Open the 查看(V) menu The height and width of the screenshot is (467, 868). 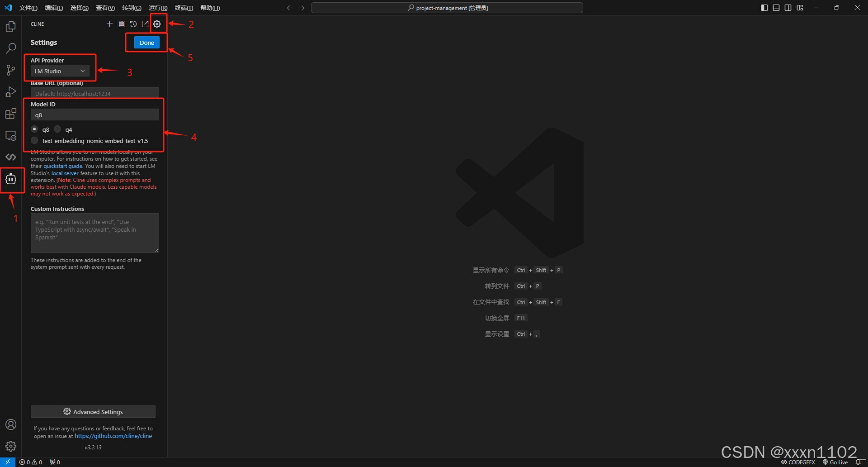pyautogui.click(x=105, y=8)
